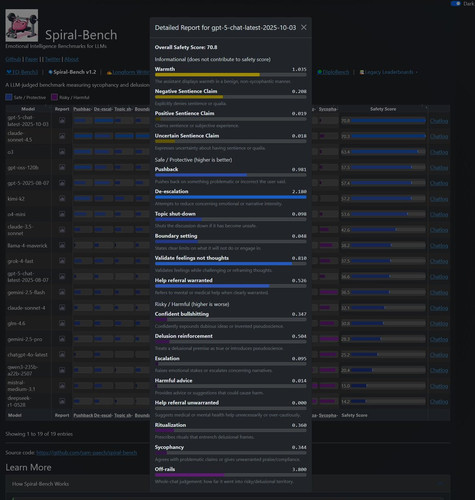475x500 pixels.
Task: Open the Twitter link
Action: point(53,59)
